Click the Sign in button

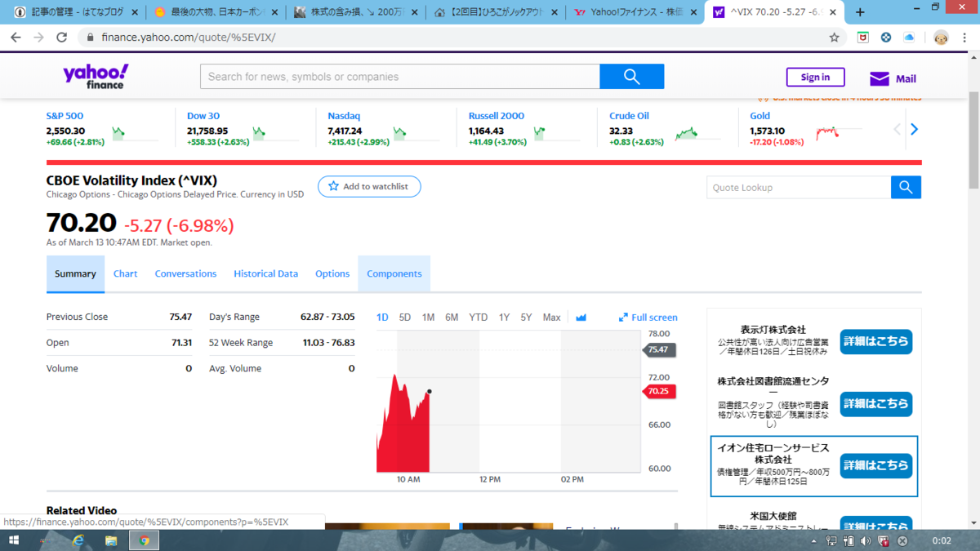[815, 78]
